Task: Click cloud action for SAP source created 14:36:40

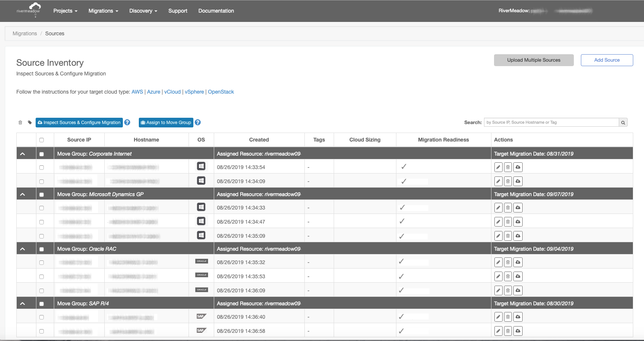Action: [518, 317]
